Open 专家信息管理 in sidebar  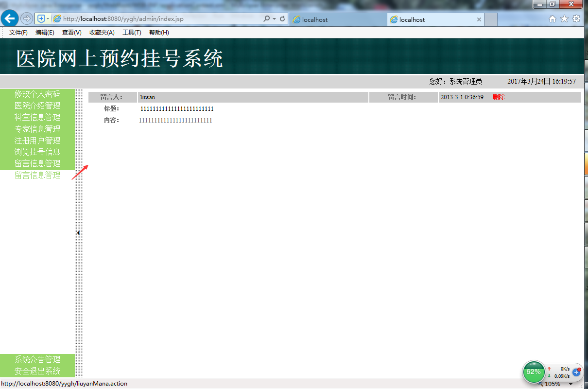point(37,129)
